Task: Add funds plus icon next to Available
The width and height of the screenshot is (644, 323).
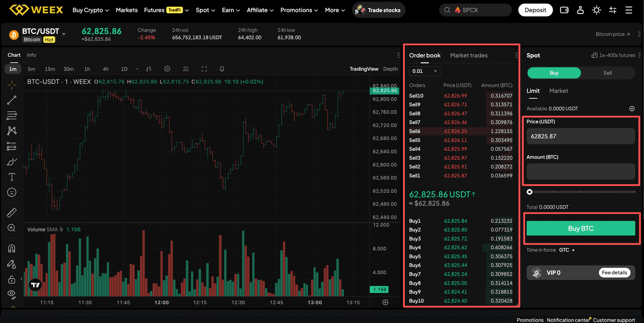Action: click(x=632, y=109)
